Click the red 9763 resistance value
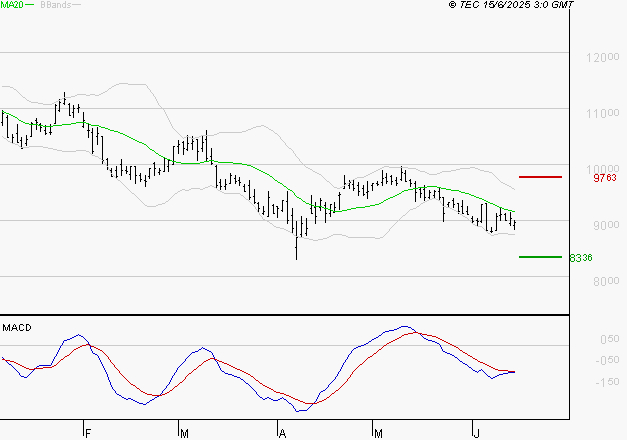The image size is (627, 440). (604, 177)
